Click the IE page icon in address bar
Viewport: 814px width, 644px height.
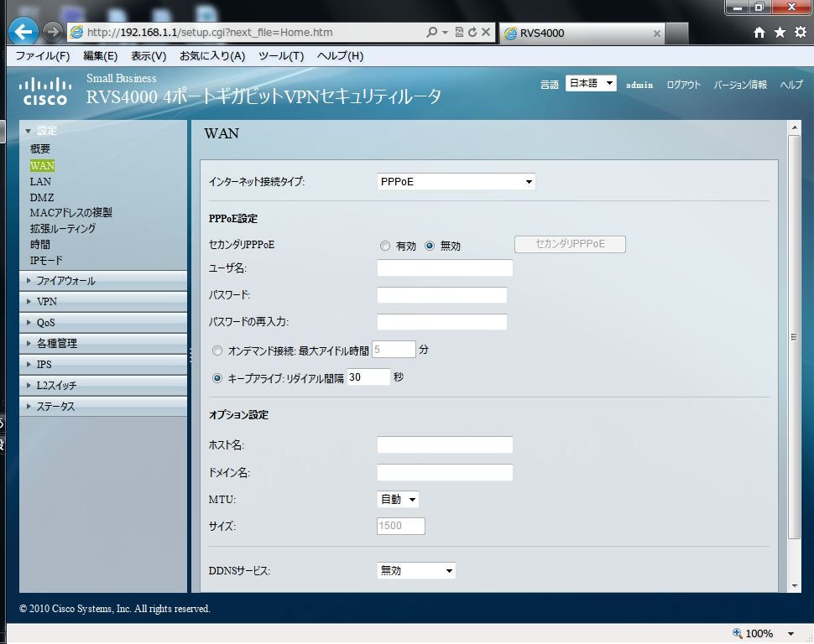[x=77, y=32]
